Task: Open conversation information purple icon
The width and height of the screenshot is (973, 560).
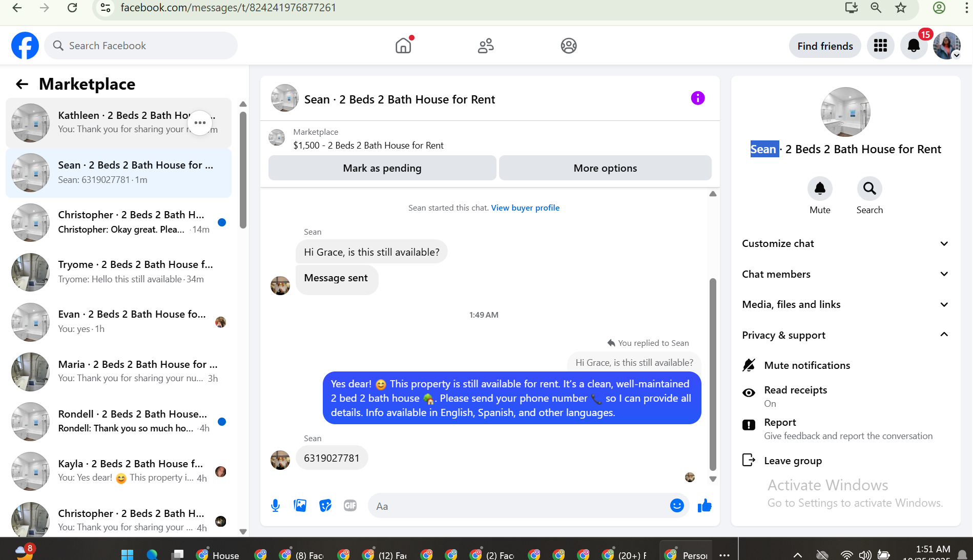Action: (698, 98)
